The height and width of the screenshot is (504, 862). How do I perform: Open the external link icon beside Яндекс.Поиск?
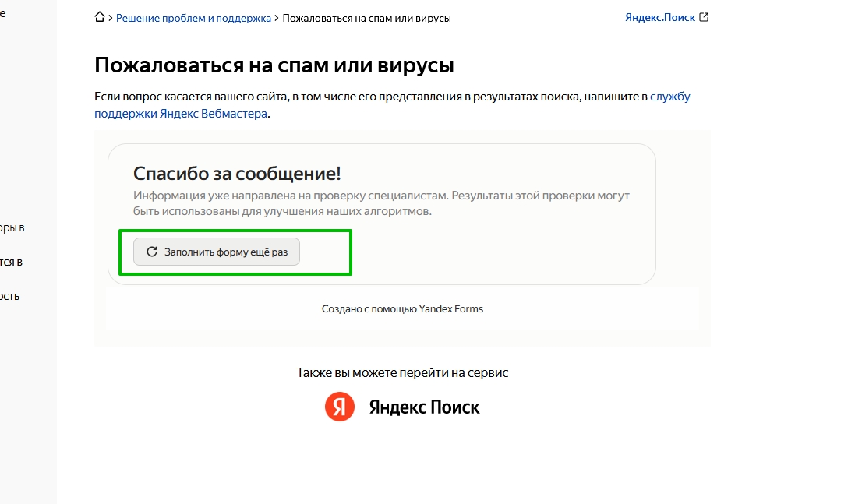coord(705,17)
